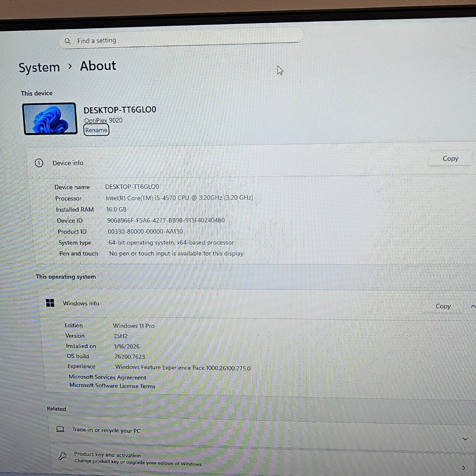The image size is (476, 476).
Task: Click the device wallpaper thumbnail
Action: tap(50, 119)
